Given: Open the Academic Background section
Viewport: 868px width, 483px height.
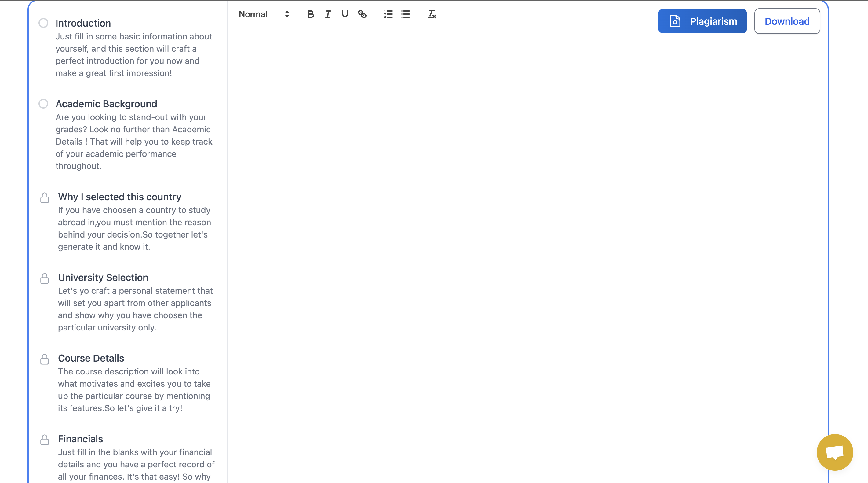Looking at the screenshot, I should pyautogui.click(x=107, y=104).
